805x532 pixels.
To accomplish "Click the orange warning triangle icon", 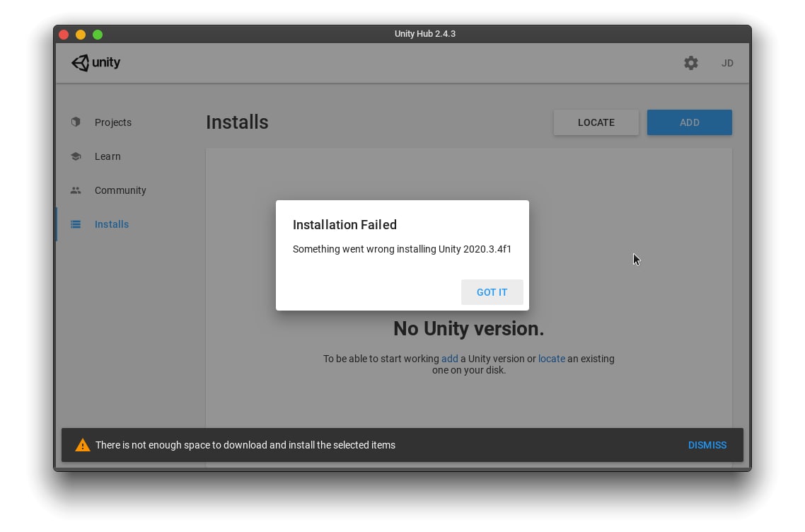I will click(x=83, y=445).
